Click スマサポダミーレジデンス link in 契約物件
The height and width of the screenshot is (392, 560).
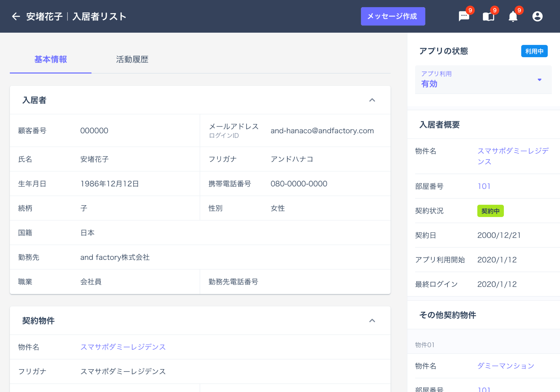click(123, 347)
